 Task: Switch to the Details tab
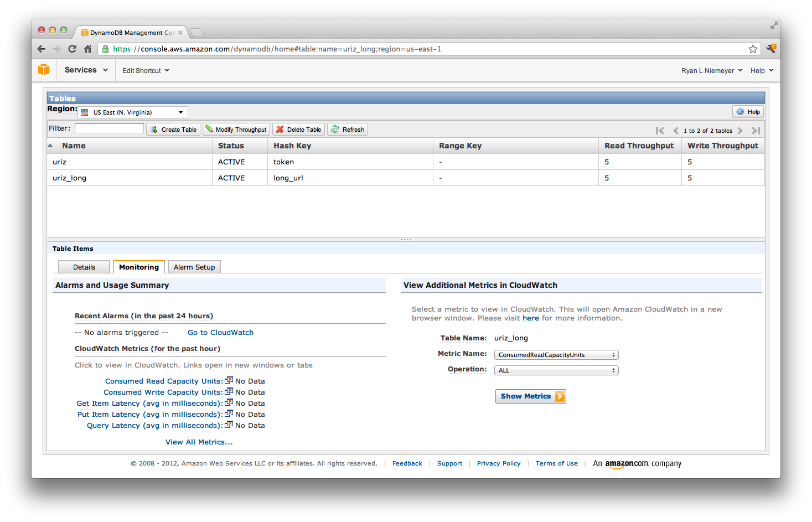84,266
